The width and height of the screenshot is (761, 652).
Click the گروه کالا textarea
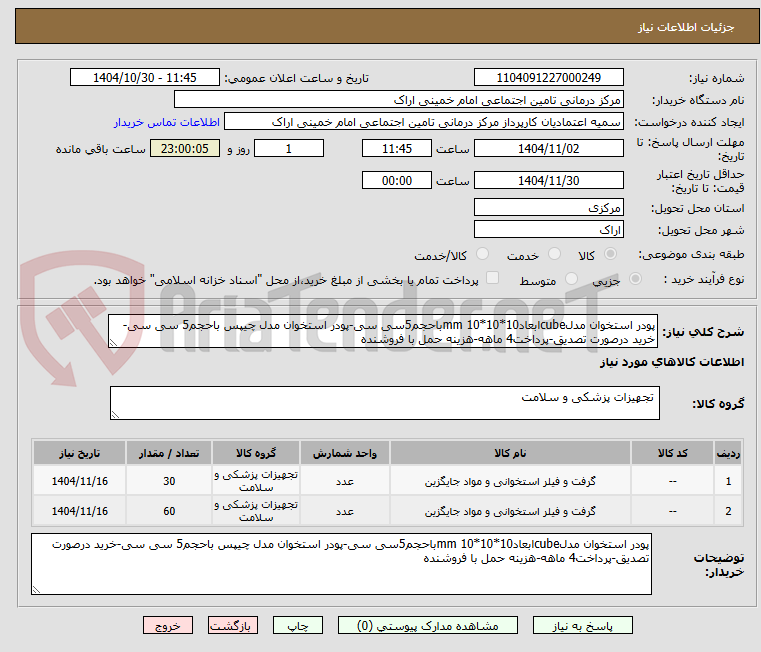point(384,403)
